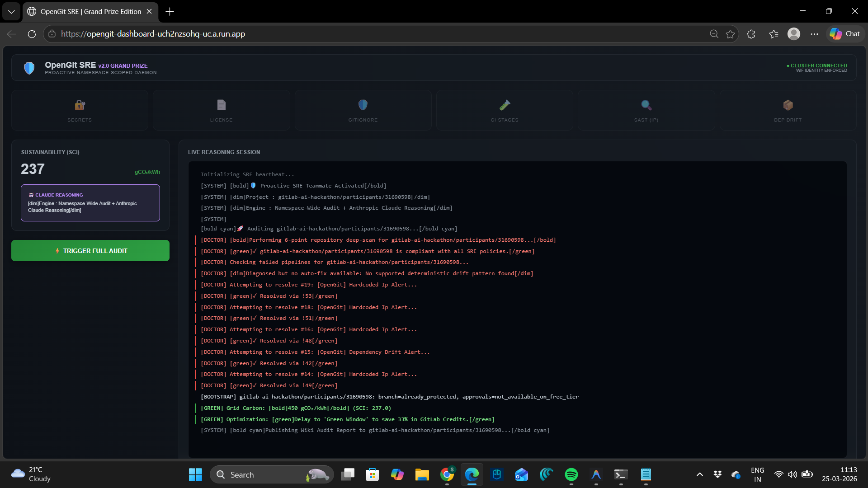This screenshot has width=868, height=488.
Task: Open the SAST (IP) magnifier icon card
Action: pyautogui.click(x=646, y=110)
